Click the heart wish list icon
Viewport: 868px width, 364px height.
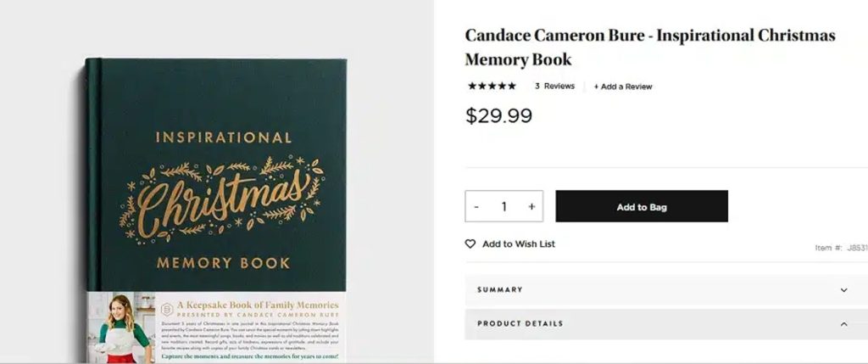click(470, 244)
